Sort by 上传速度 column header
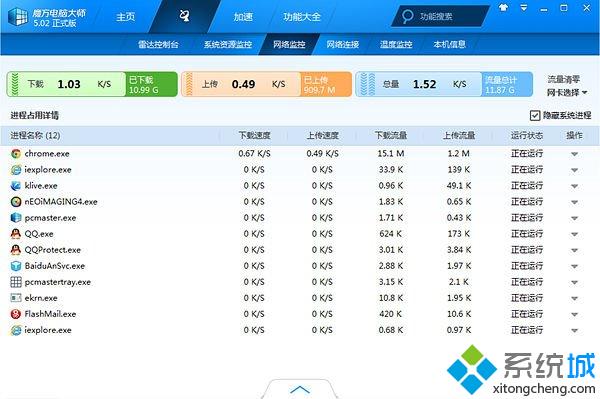 click(323, 135)
